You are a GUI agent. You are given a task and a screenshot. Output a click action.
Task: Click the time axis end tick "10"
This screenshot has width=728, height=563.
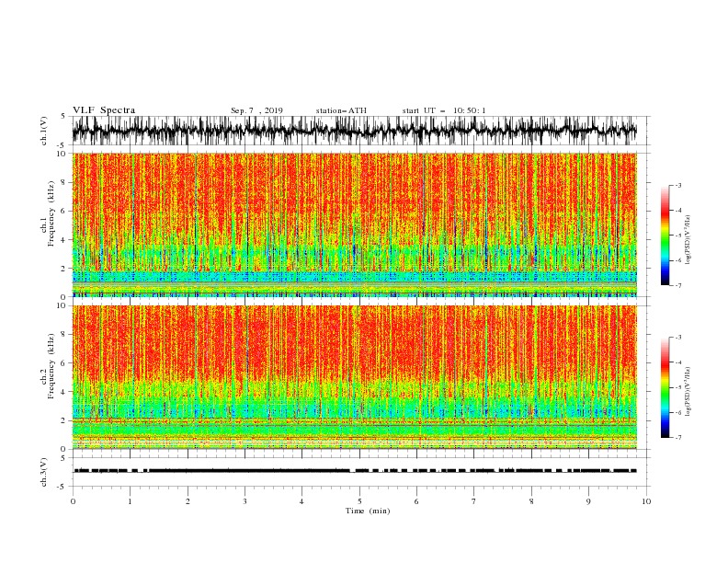(646, 501)
